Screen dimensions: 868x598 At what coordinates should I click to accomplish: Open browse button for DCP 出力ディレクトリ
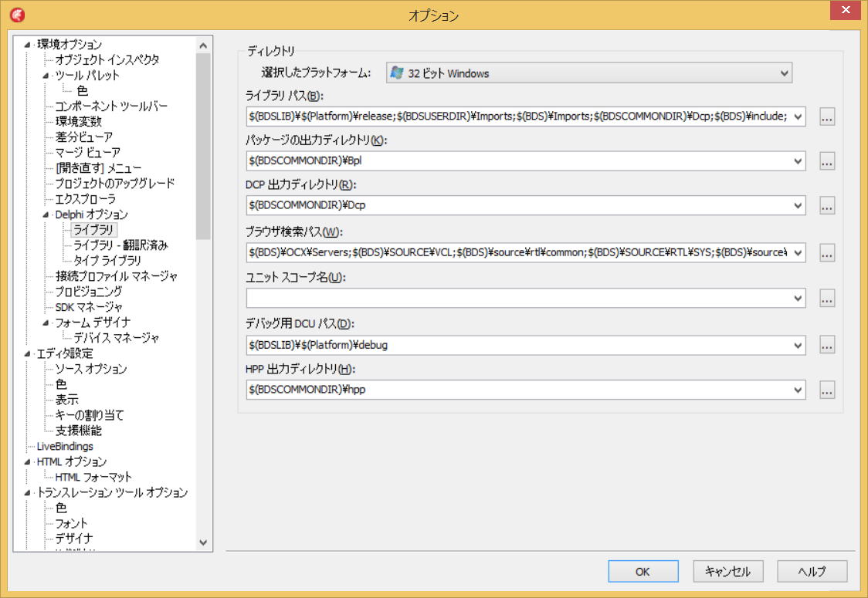(827, 205)
